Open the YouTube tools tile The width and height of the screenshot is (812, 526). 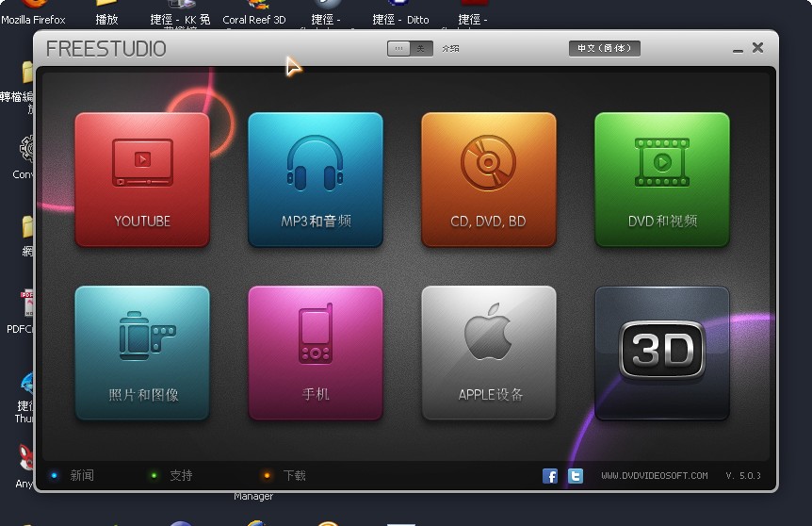click(x=142, y=179)
